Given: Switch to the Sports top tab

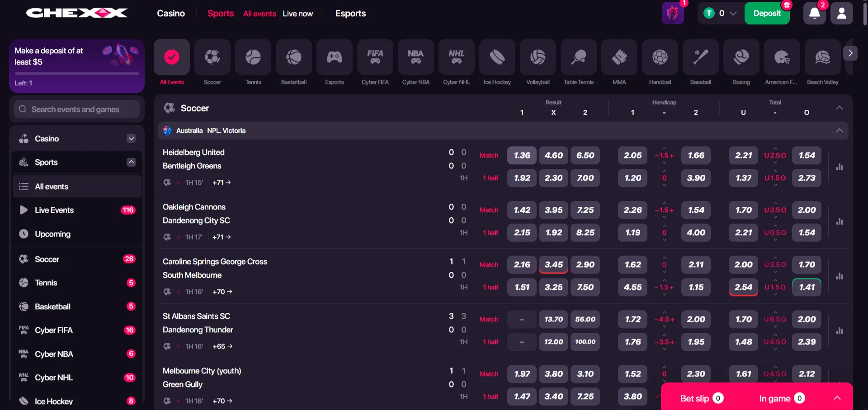Looking at the screenshot, I should coord(221,14).
